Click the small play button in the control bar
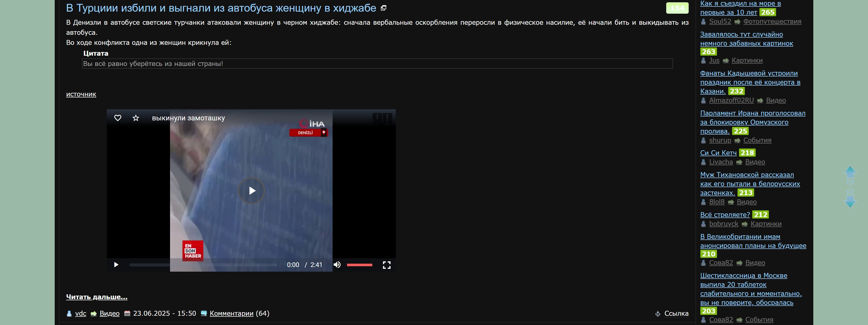868x325 pixels. click(116, 265)
